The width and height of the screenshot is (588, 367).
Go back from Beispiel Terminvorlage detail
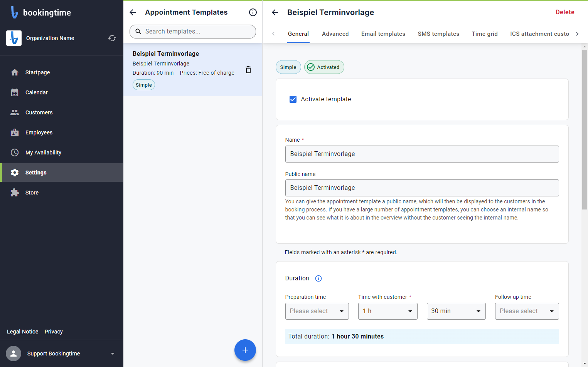(x=275, y=12)
